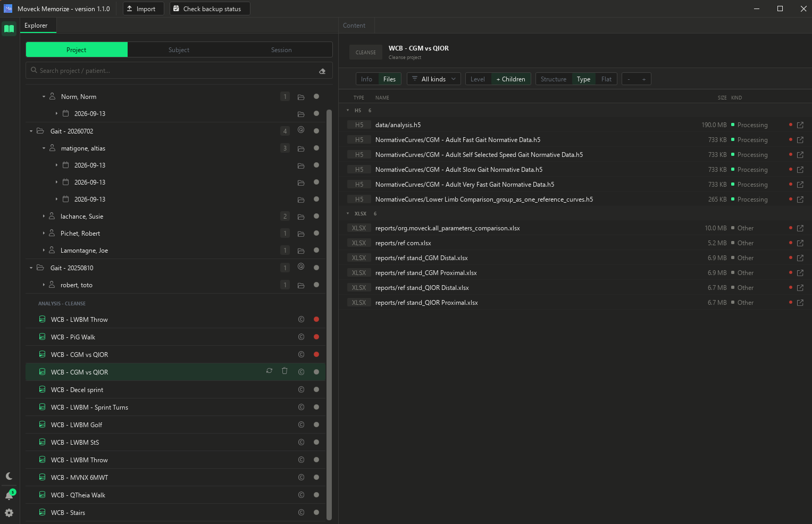This screenshot has width=812, height=524.
Task: Switch structure view to Flat
Action: tap(606, 79)
